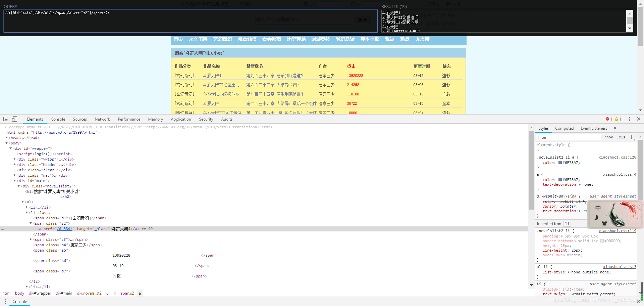This screenshot has height=306, width=644.
Task: Click the #DDDDDD border-bottom color swatch
Action: click(x=602, y=241)
